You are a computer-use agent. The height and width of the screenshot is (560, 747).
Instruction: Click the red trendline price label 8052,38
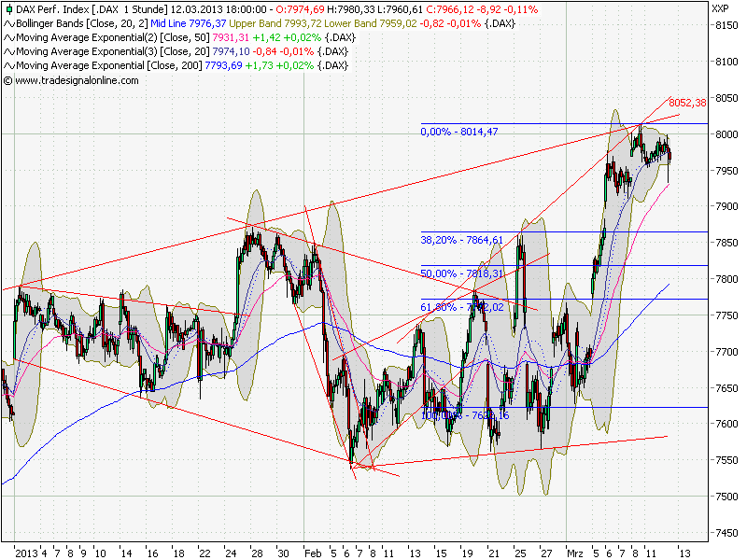click(x=687, y=103)
